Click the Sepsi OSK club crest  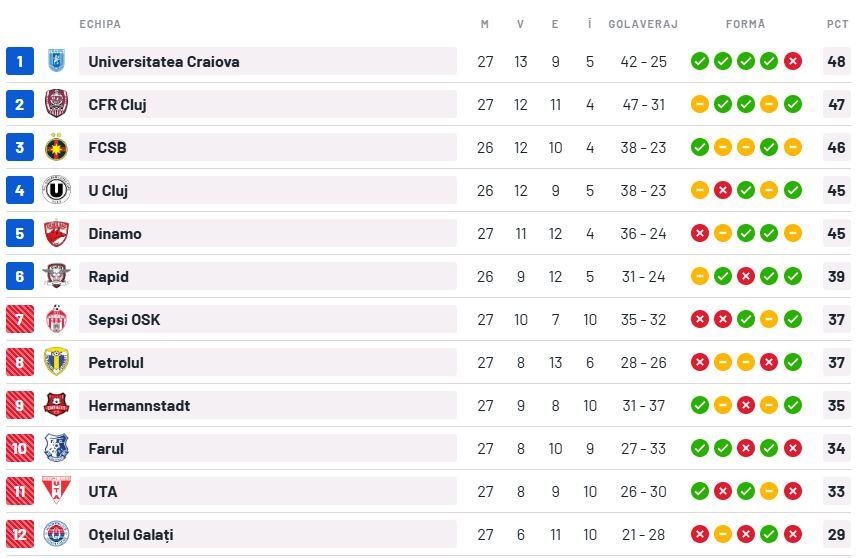click(57, 319)
